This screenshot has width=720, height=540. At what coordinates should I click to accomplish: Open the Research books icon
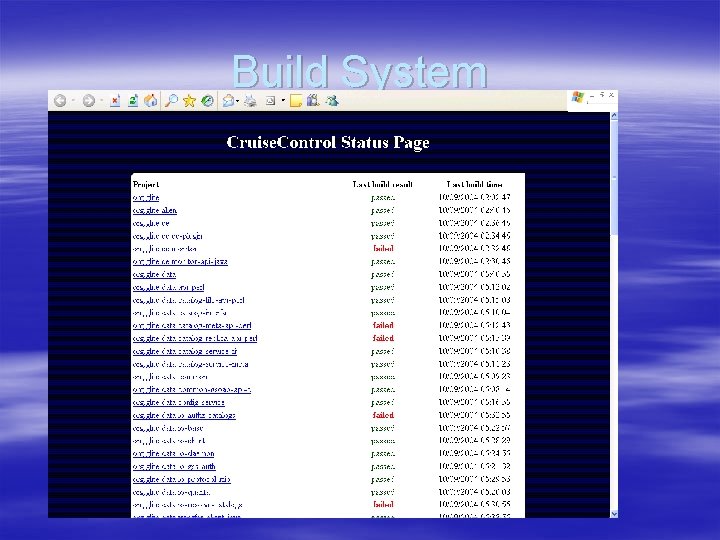click(x=313, y=100)
